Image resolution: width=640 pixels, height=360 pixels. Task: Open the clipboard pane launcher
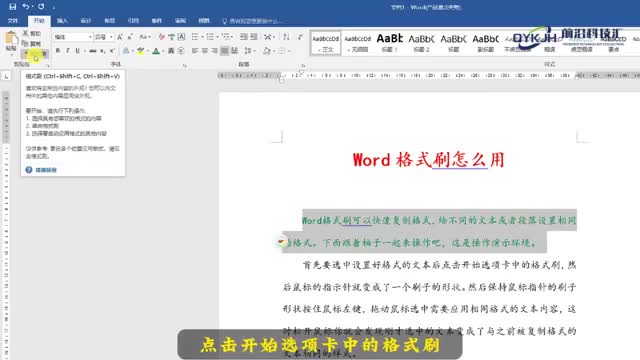48,65
